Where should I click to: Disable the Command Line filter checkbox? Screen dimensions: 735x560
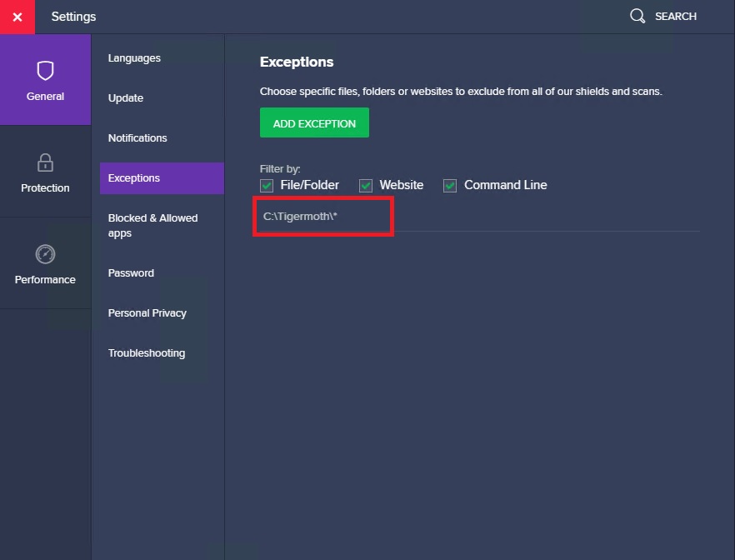click(x=450, y=186)
